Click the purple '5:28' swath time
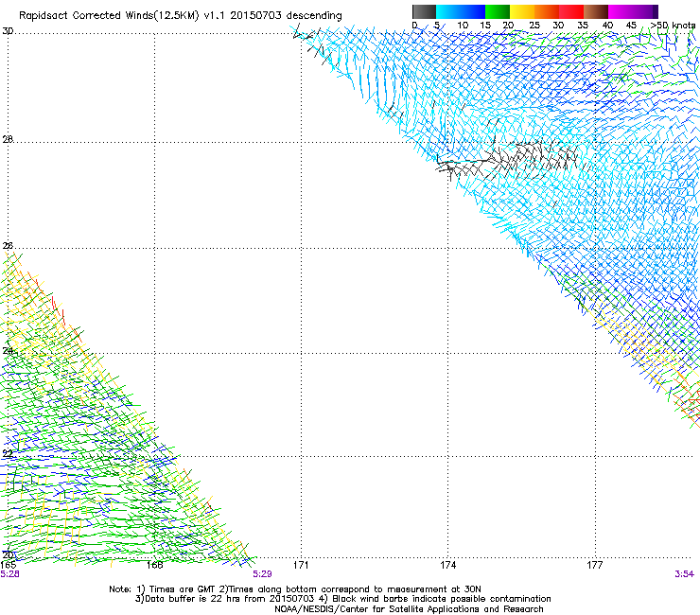The width and height of the screenshot is (700, 615). (x=9, y=574)
